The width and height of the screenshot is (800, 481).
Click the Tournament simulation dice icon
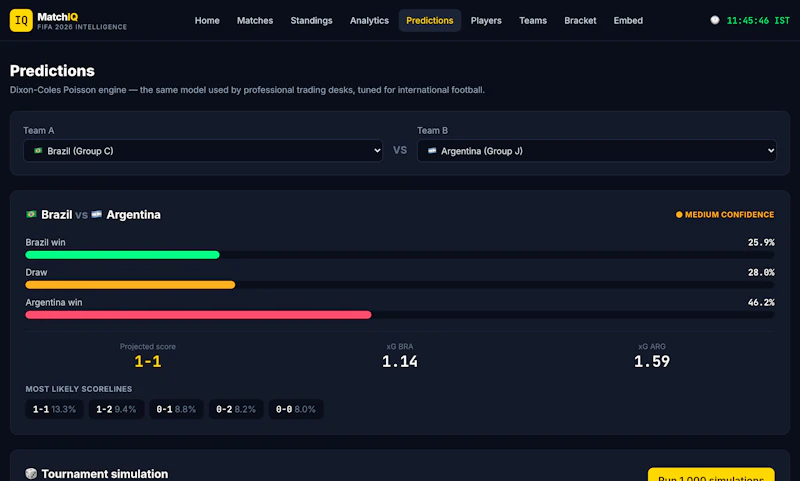[31, 473]
